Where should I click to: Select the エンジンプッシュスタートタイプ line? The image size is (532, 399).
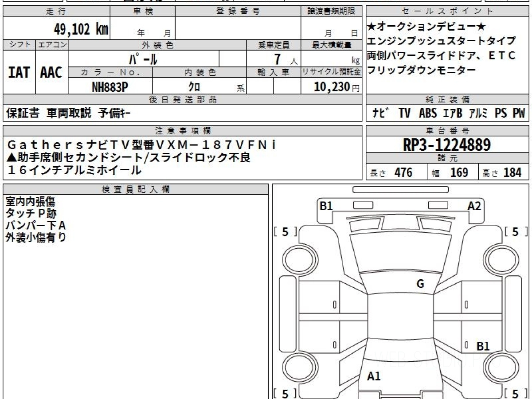[442, 41]
